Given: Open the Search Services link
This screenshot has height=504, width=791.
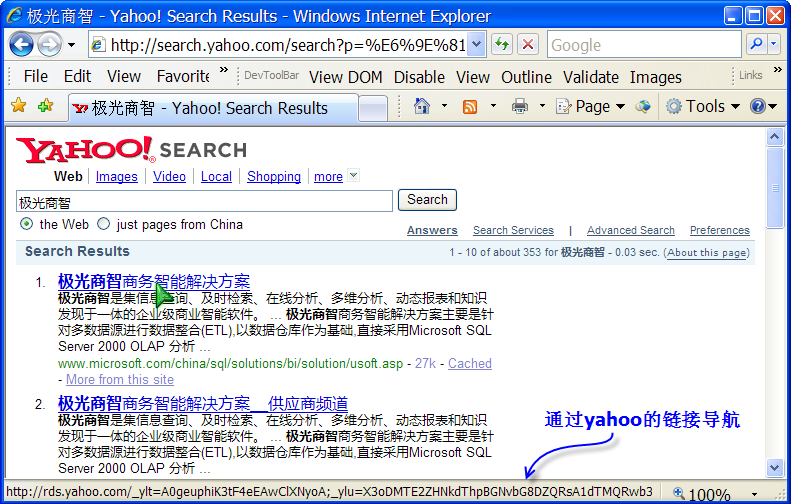Looking at the screenshot, I should [513, 230].
